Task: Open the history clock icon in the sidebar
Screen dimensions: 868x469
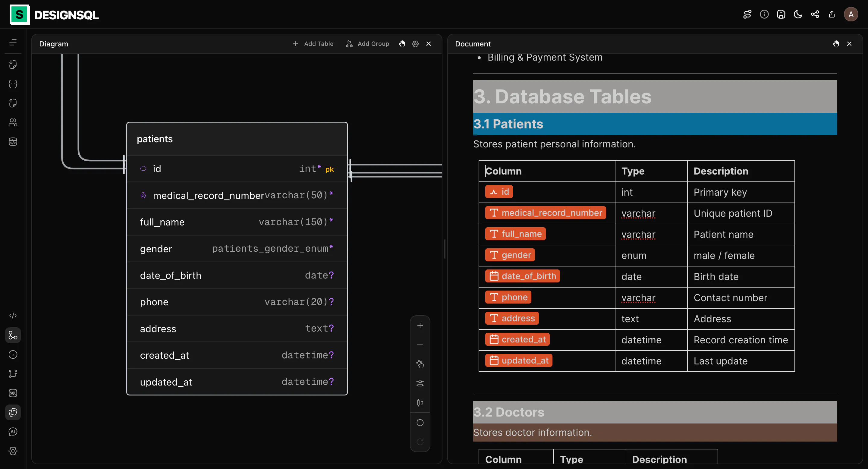Action: (13, 354)
